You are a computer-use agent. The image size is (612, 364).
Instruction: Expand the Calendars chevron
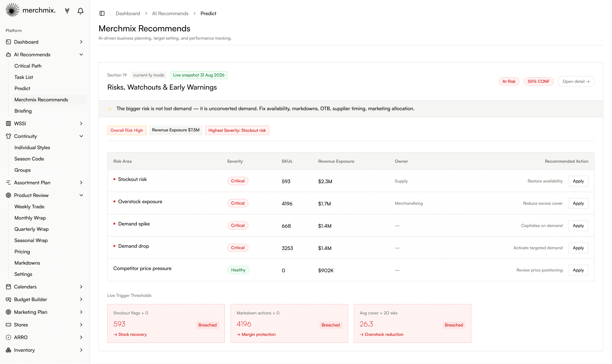pyautogui.click(x=81, y=287)
